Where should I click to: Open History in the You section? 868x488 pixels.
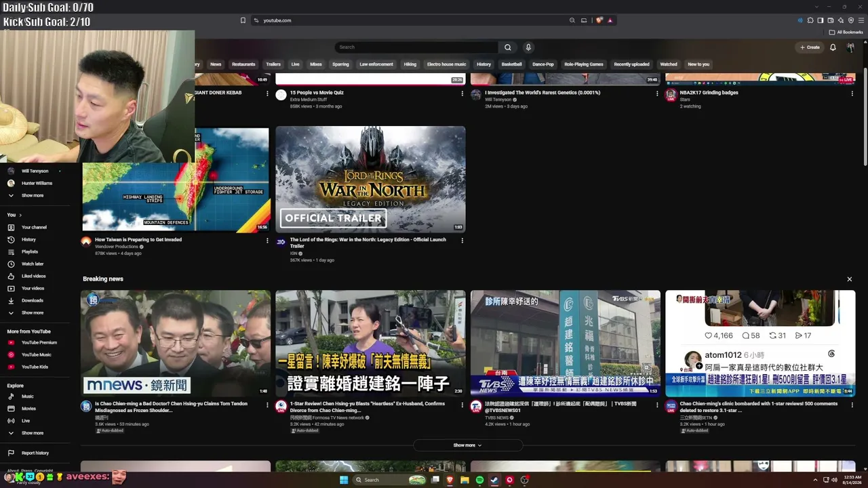(x=28, y=239)
